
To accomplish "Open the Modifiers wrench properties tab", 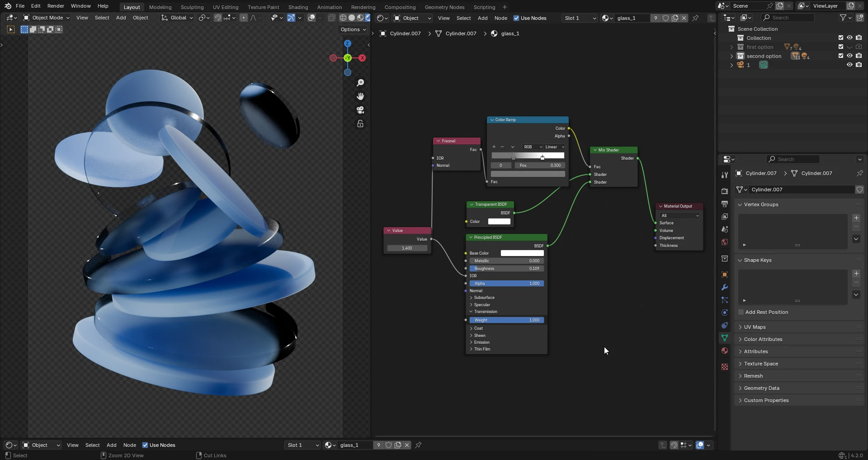I will [x=725, y=287].
